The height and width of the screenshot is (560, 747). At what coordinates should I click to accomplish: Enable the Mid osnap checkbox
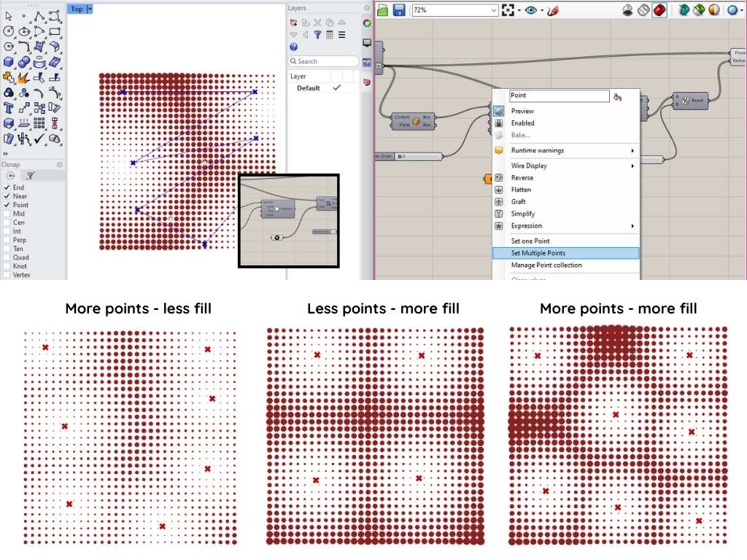tap(7, 214)
